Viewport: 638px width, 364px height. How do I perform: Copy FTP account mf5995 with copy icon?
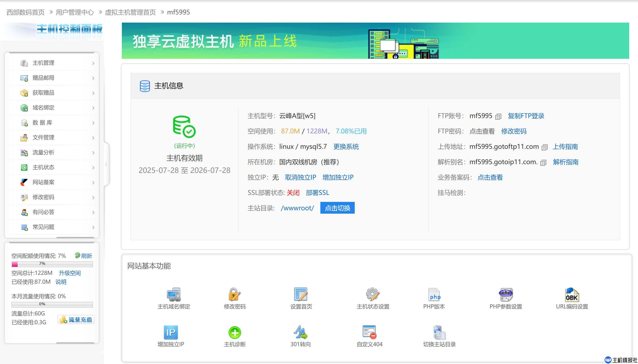pyautogui.click(x=498, y=116)
